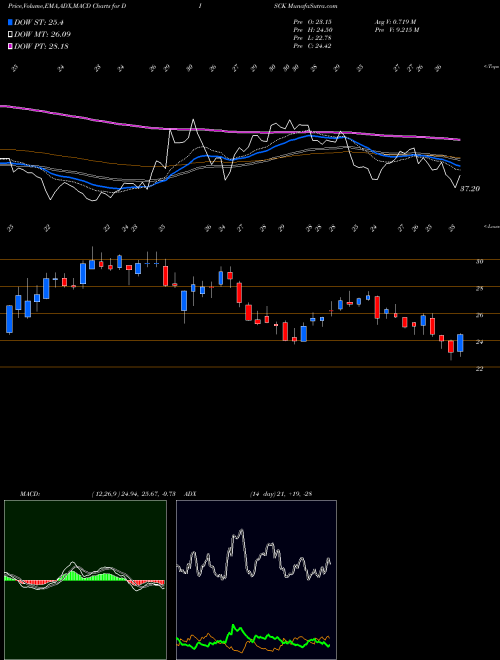The image size is (500, 660).
Task: Click the chart title 'Price,Volume,EMA,ADX,MACD Charts'
Action: (x=60, y=6)
